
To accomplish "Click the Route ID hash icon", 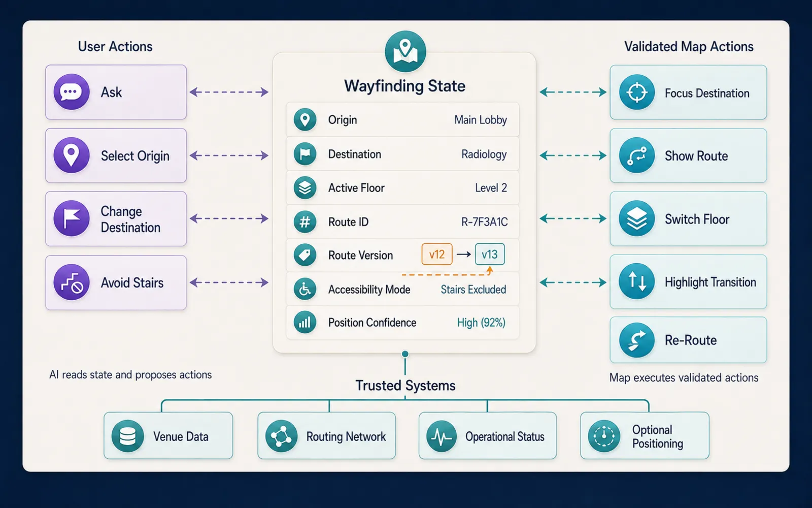I will click(x=305, y=222).
